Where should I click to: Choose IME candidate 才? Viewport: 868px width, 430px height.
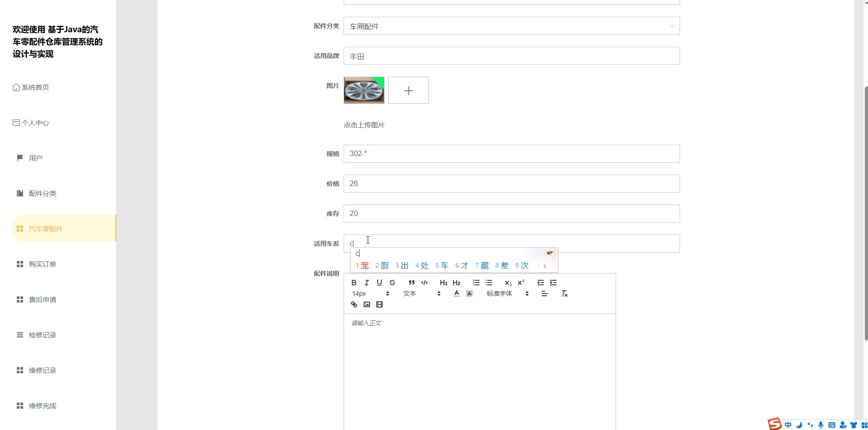462,266
